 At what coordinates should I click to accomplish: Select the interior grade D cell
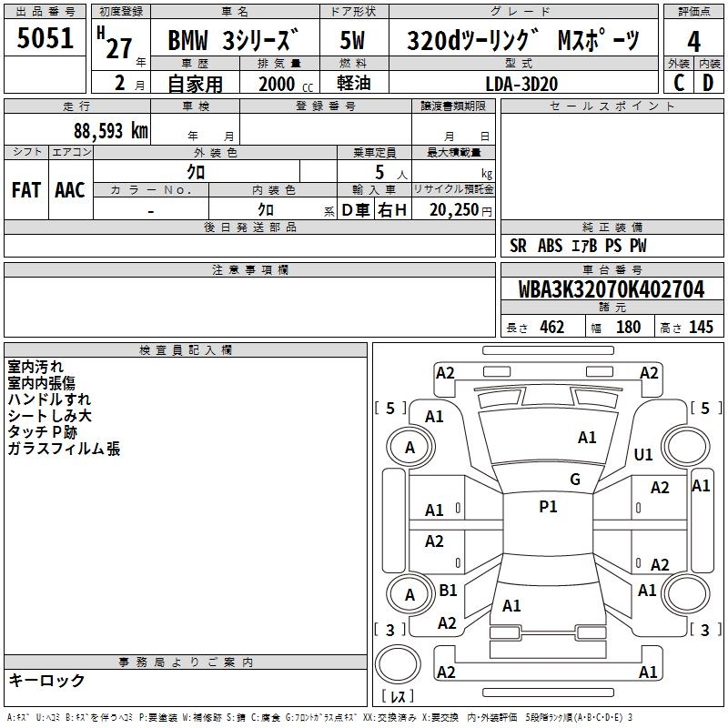click(x=708, y=82)
